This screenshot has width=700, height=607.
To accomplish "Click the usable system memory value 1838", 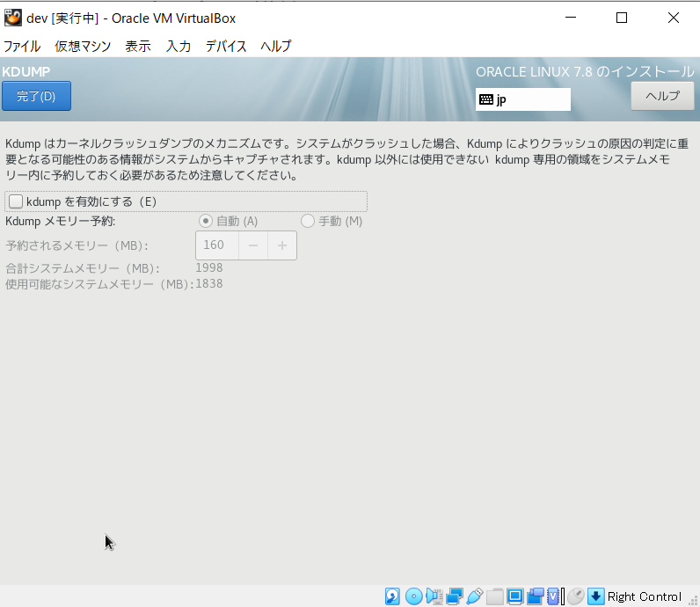I will (x=209, y=284).
